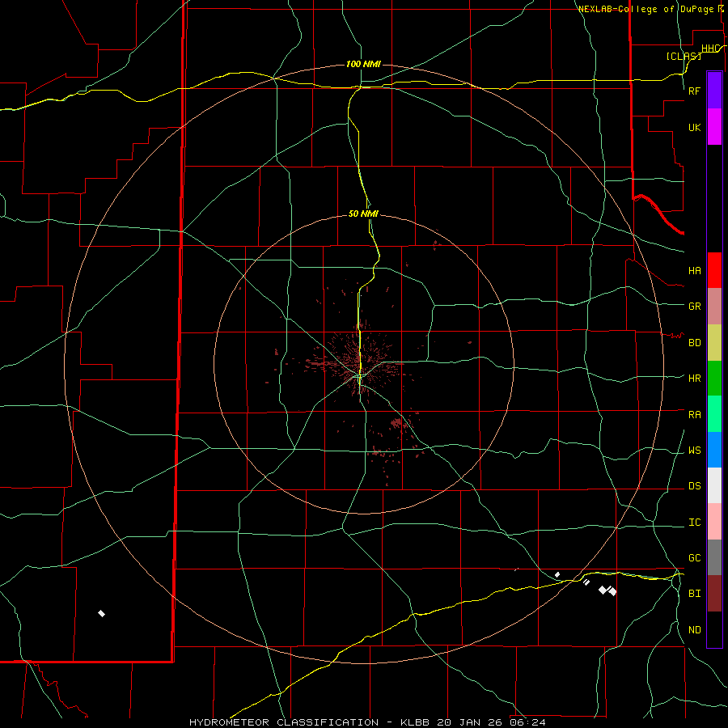This screenshot has width=728, height=728.
Task: Select the gray GC legend swatch
Action: pyautogui.click(x=714, y=557)
